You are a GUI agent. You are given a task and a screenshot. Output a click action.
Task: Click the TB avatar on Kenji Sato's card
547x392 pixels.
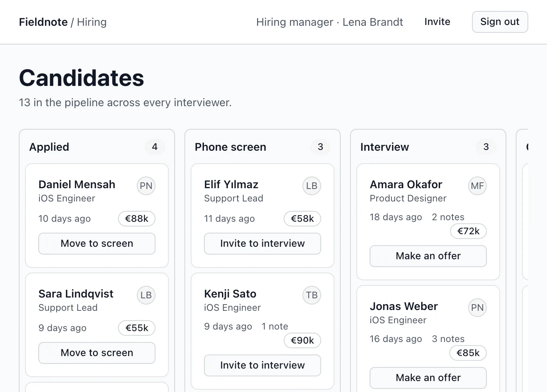(x=312, y=295)
